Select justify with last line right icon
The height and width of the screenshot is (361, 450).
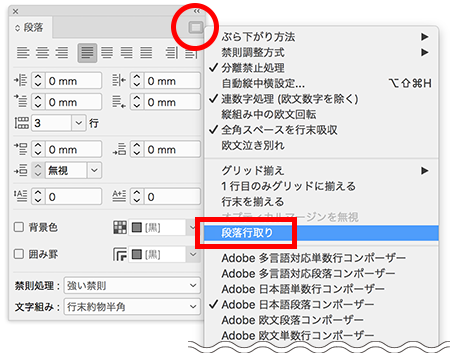click(126, 53)
